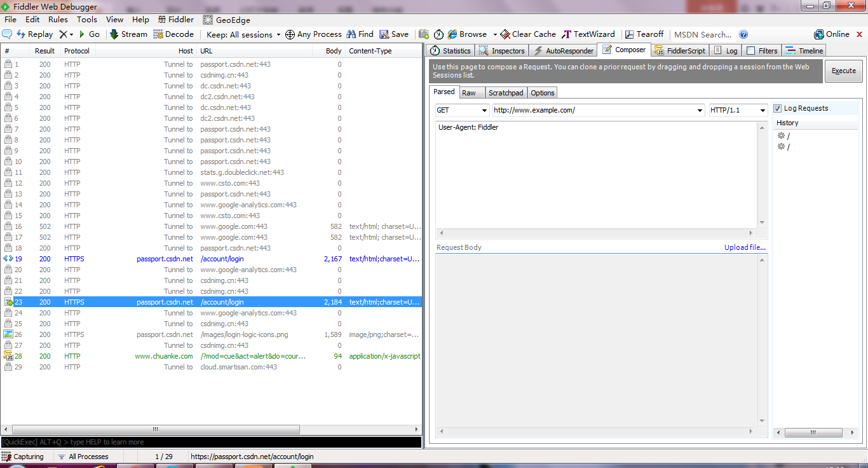Open the blue help question icon
Image resolution: width=868 pixels, height=468 pixels.
point(743,34)
